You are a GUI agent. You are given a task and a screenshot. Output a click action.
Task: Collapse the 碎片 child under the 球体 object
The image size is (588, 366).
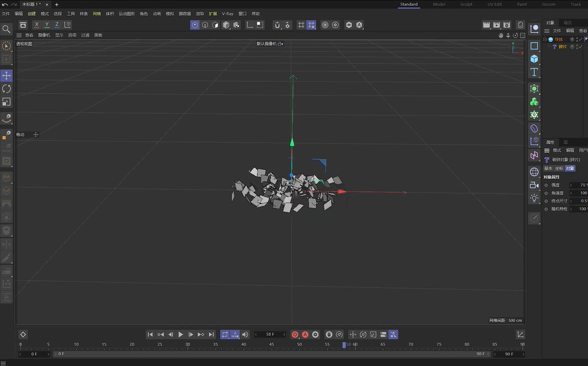pos(545,39)
